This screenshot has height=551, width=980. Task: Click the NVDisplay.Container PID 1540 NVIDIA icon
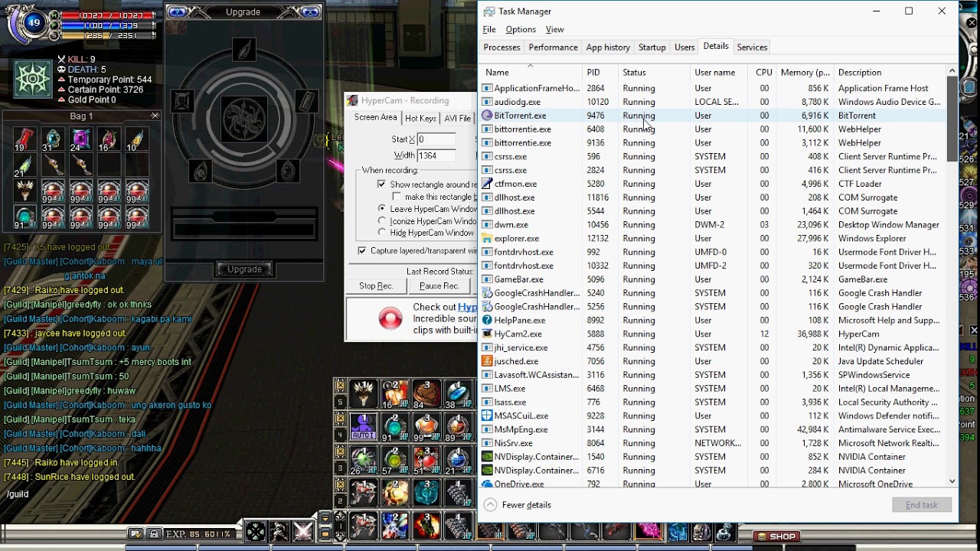(487, 457)
